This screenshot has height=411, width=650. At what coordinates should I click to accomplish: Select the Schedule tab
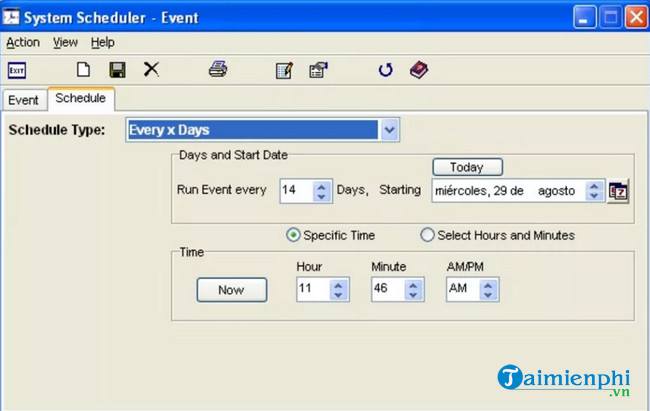tap(81, 98)
